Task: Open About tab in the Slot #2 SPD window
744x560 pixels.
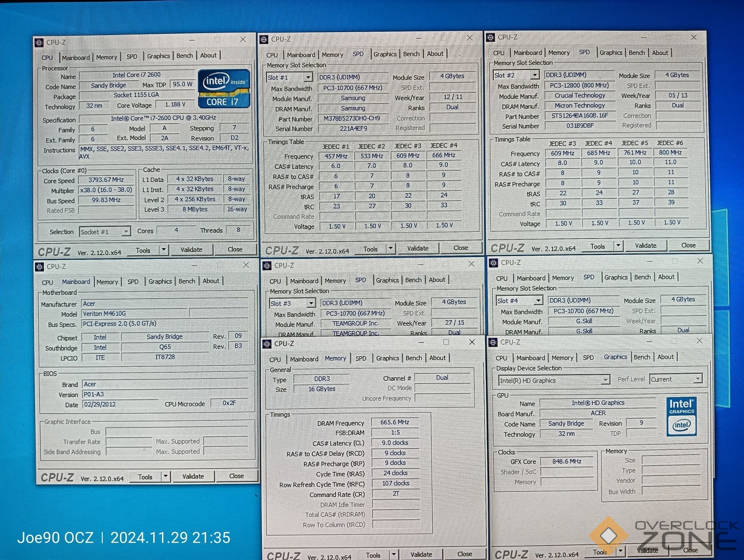Action: coord(660,53)
